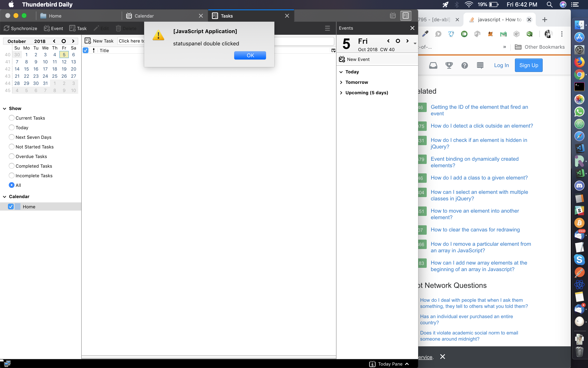The height and width of the screenshot is (368, 588).
Task: Jump to today in the mini calendar
Action: (x=64, y=41)
